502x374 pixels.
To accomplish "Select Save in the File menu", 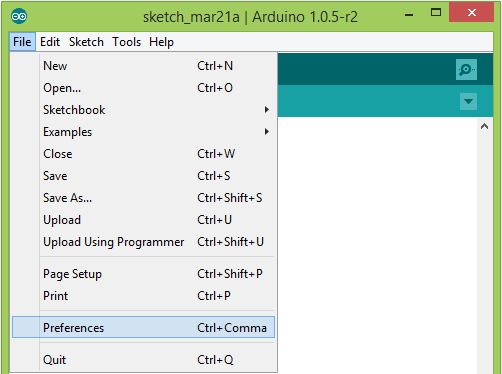I will tap(143, 176).
